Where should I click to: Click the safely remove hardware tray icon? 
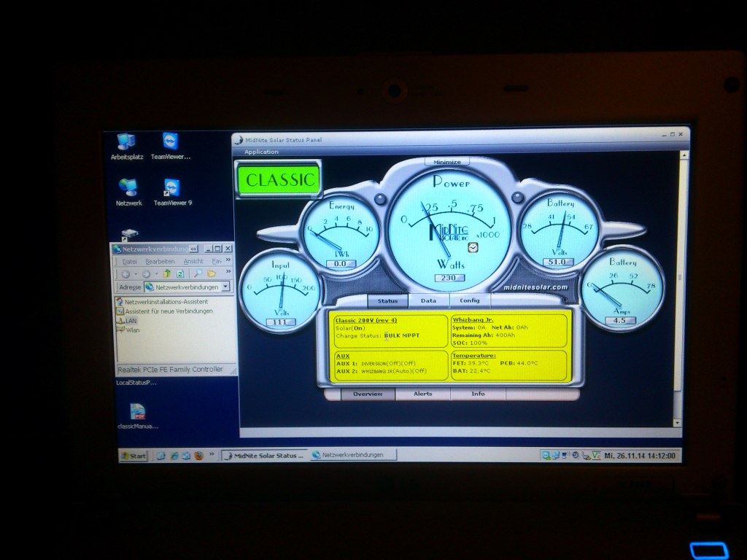(x=586, y=456)
